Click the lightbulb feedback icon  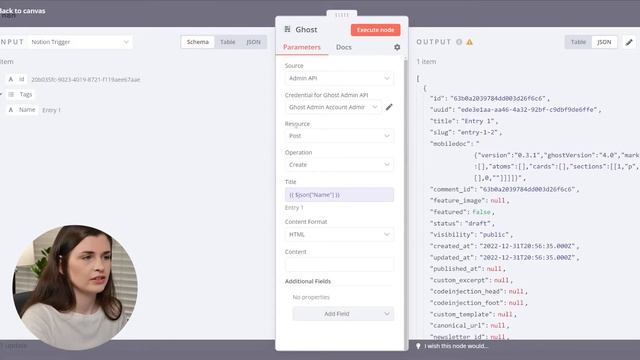click(418, 346)
